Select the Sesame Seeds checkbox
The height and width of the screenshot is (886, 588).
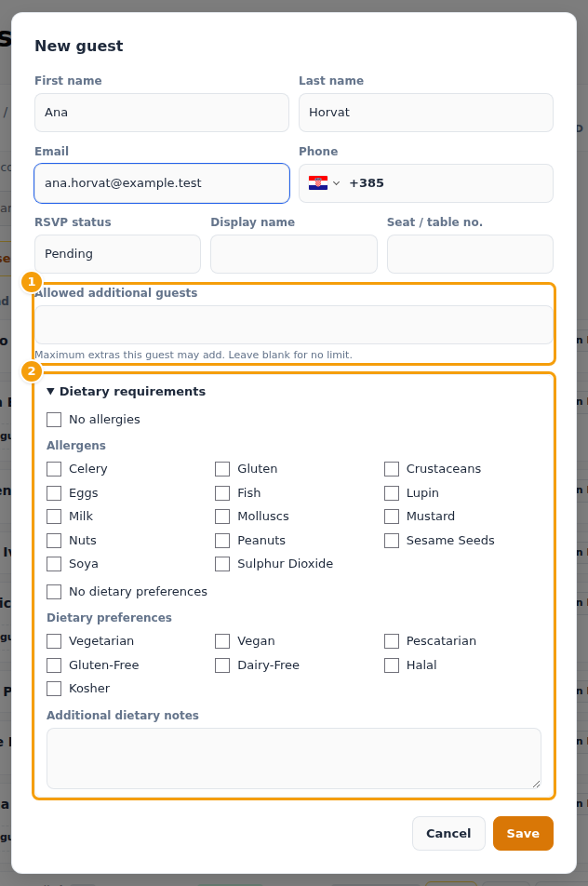[x=392, y=541]
